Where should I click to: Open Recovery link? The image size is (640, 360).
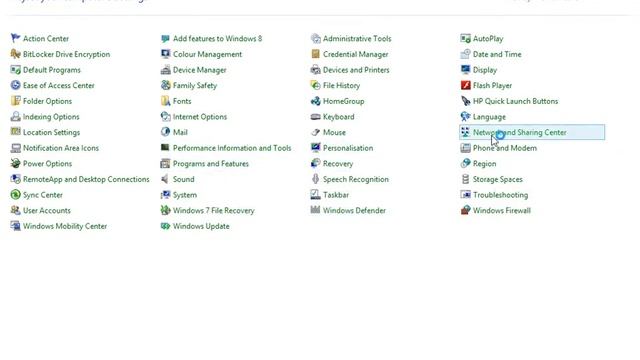click(x=338, y=164)
